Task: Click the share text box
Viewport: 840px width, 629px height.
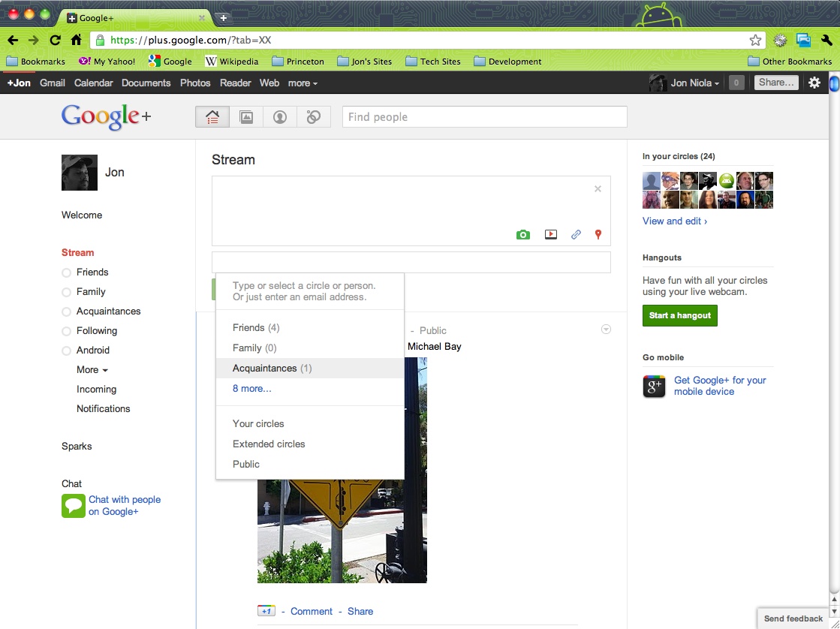Action: click(411, 211)
